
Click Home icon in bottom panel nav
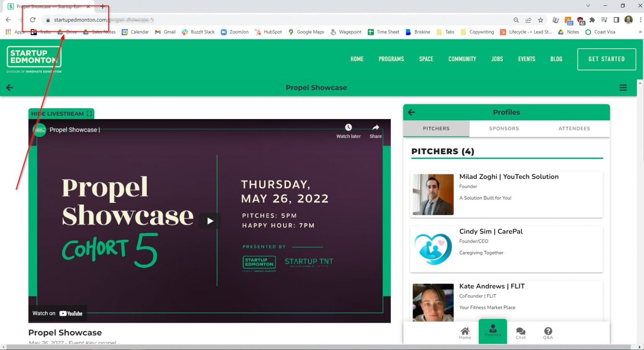pyautogui.click(x=465, y=333)
